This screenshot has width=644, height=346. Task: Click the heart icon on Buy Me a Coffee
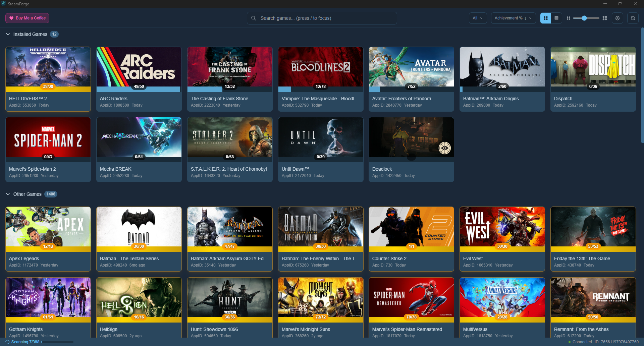coord(12,18)
